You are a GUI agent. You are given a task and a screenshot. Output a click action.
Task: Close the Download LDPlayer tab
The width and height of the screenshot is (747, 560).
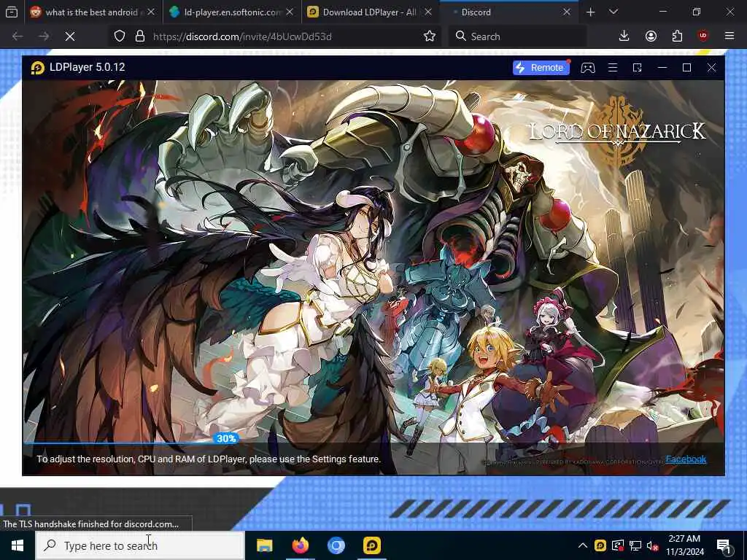pyautogui.click(x=427, y=12)
